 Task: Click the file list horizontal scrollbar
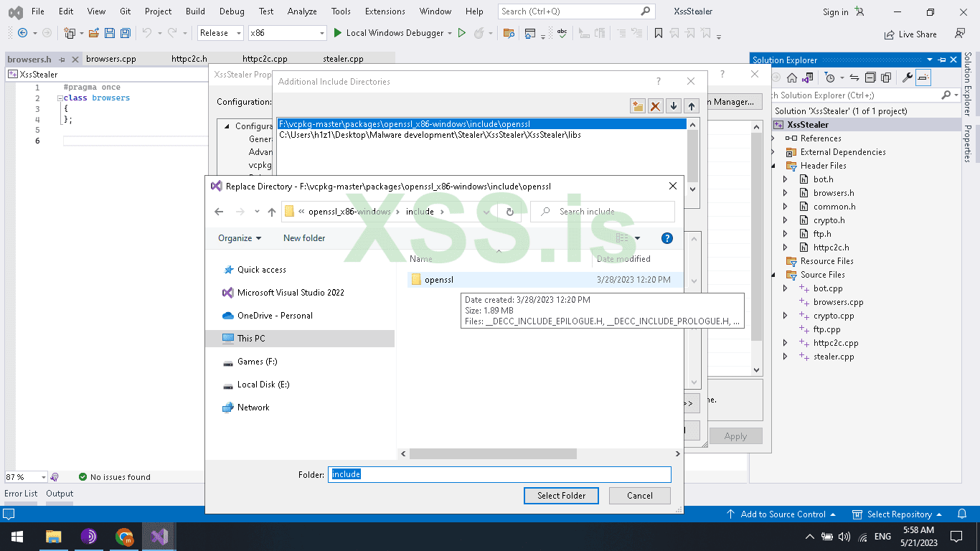point(493,453)
